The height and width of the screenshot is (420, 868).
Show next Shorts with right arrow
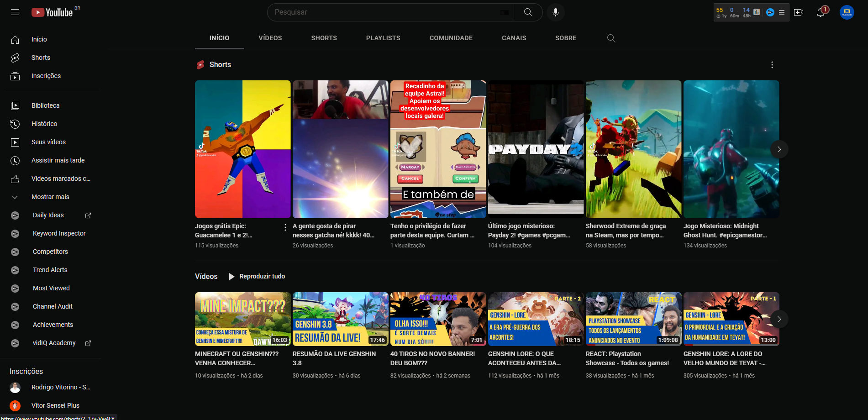pos(779,149)
